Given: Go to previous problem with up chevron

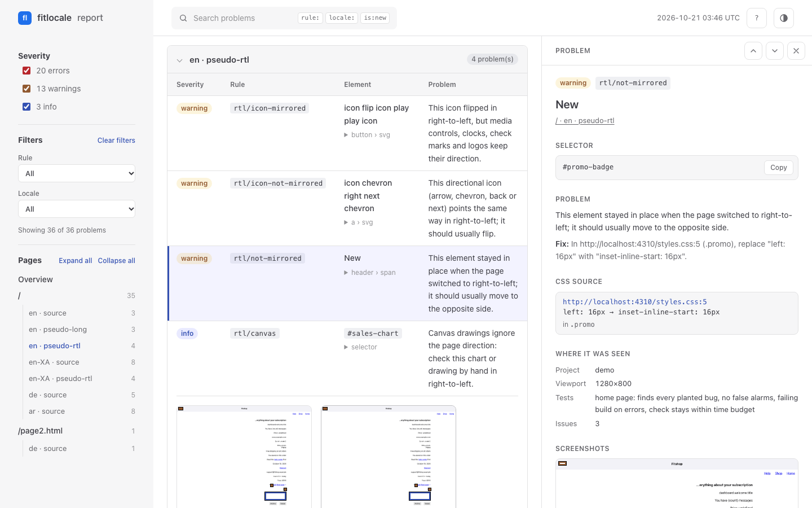Looking at the screenshot, I should [753, 51].
